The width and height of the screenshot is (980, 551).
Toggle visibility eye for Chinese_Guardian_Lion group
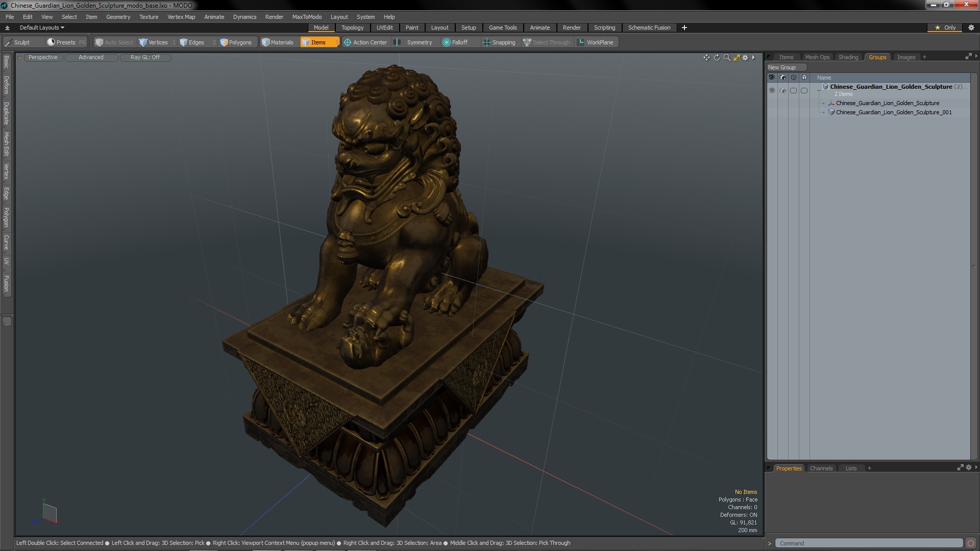pos(772,90)
